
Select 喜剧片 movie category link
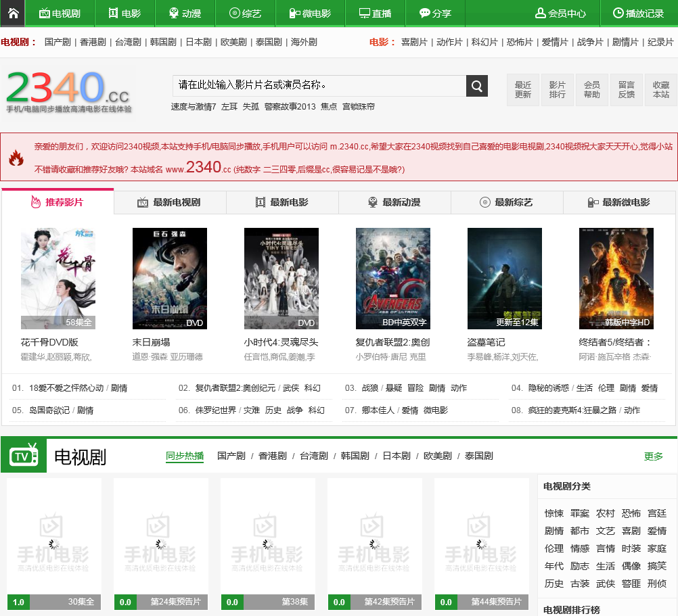(x=414, y=42)
